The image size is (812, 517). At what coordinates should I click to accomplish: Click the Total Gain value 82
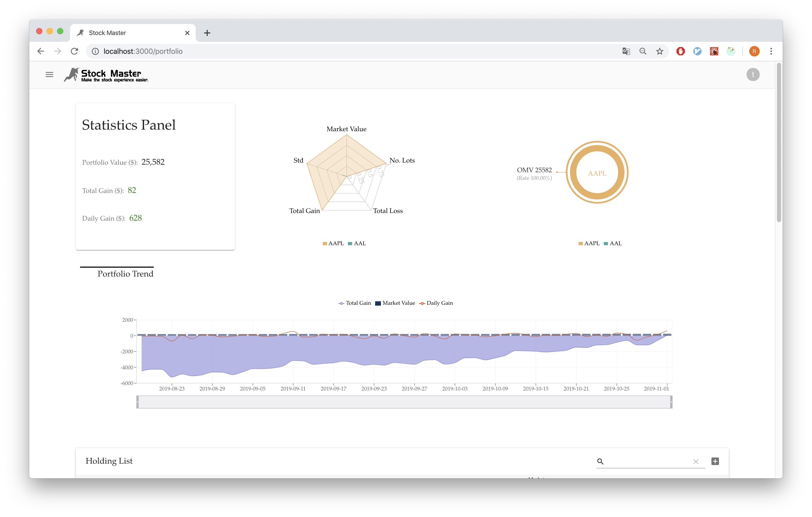[132, 191]
